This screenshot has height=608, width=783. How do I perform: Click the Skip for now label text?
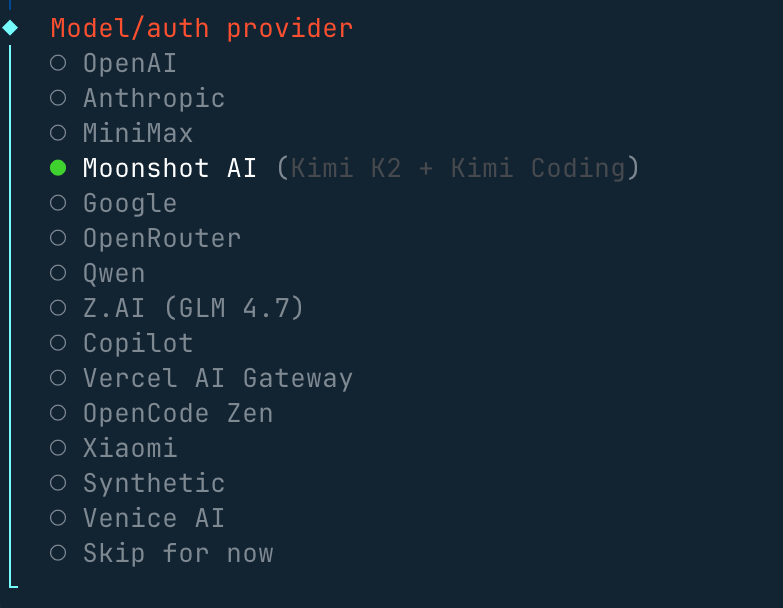178,553
